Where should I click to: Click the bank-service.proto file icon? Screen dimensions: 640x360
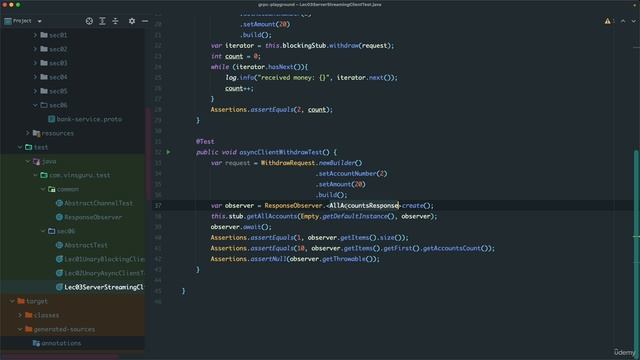point(51,119)
